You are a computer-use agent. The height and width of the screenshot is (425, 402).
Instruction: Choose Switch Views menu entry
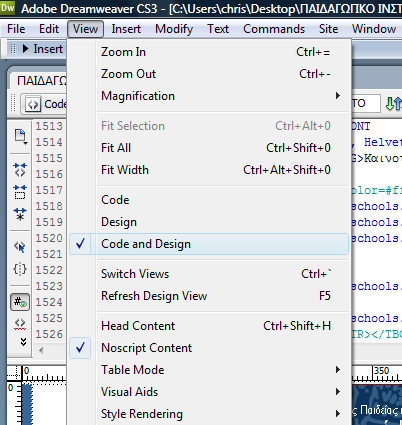click(x=209, y=274)
